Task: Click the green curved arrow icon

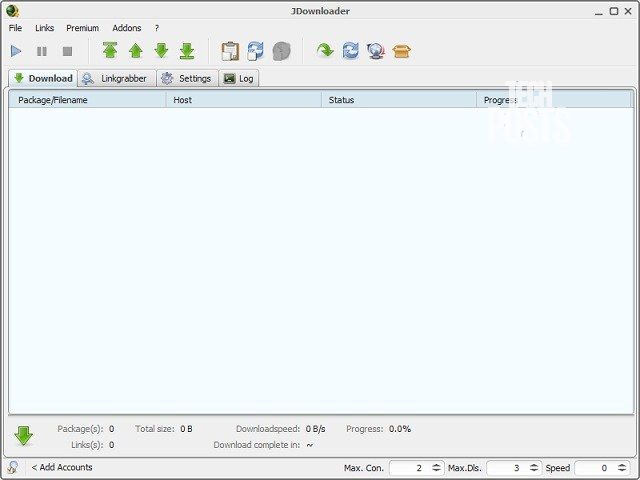Action: (x=325, y=51)
